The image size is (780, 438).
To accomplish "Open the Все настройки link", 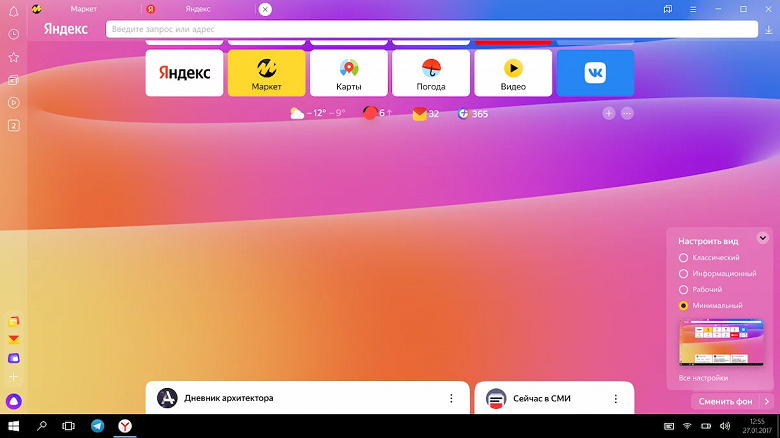I will pos(703,378).
